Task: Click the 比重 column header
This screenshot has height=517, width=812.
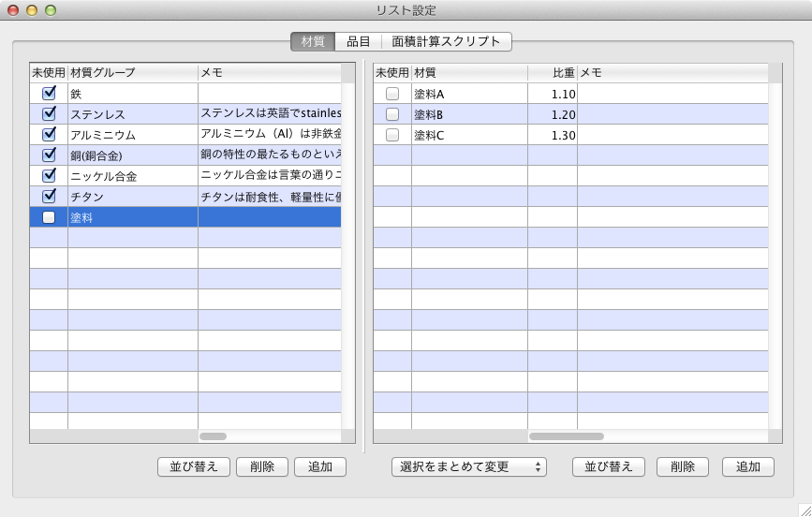Action: pos(552,72)
